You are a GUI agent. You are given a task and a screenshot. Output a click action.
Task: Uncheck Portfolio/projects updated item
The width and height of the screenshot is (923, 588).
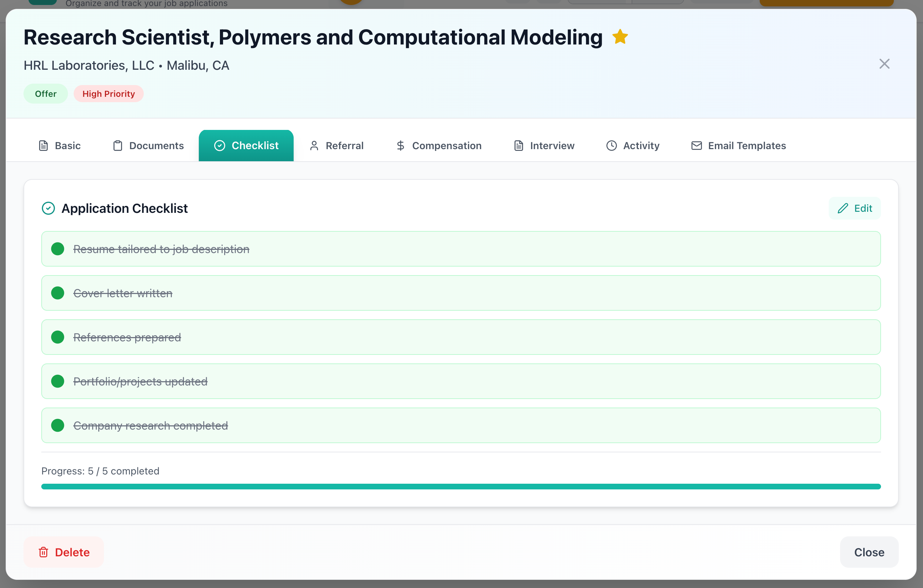[x=58, y=382]
